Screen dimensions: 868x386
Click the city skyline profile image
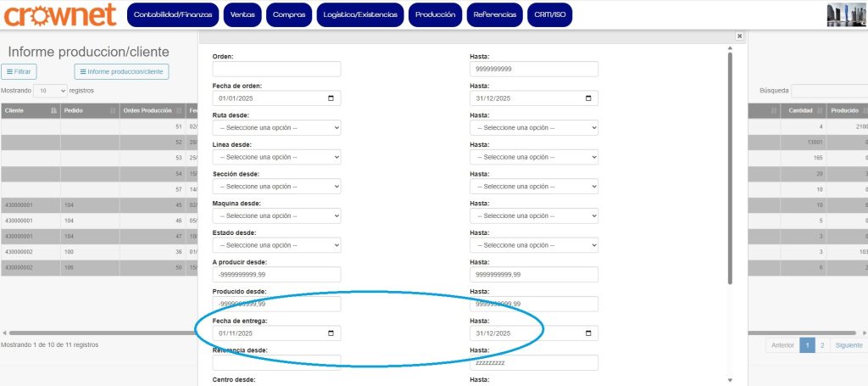[846, 15]
